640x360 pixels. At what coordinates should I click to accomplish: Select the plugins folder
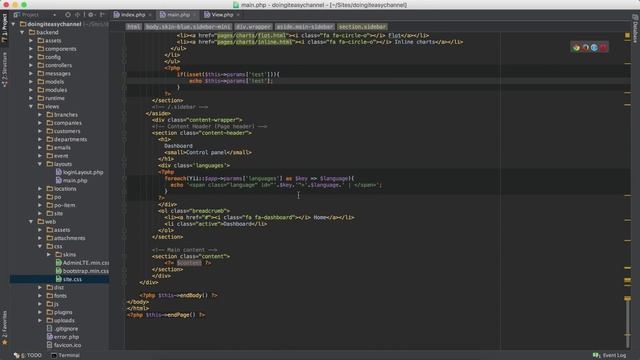(63, 312)
